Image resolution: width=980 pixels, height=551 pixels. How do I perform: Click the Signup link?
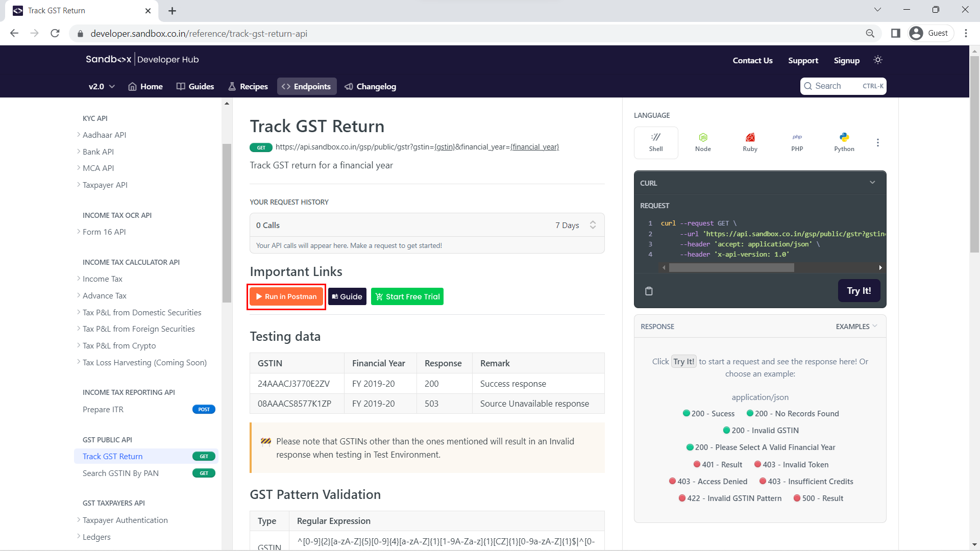tap(846, 60)
